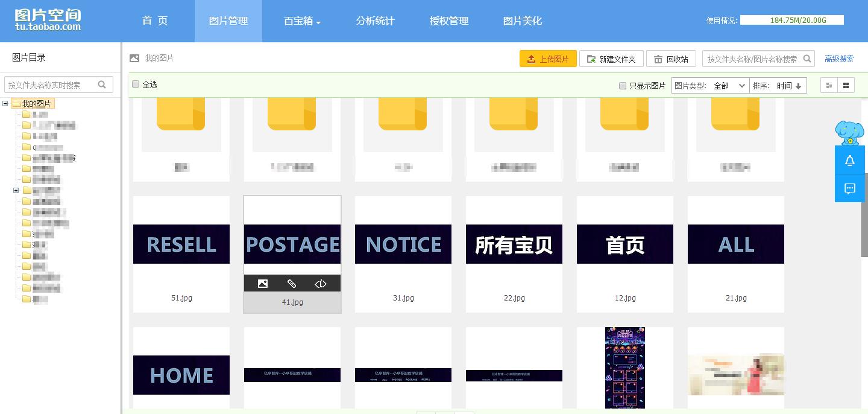Switch to list view layout toggle
The height and width of the screenshot is (414, 868).
click(829, 85)
